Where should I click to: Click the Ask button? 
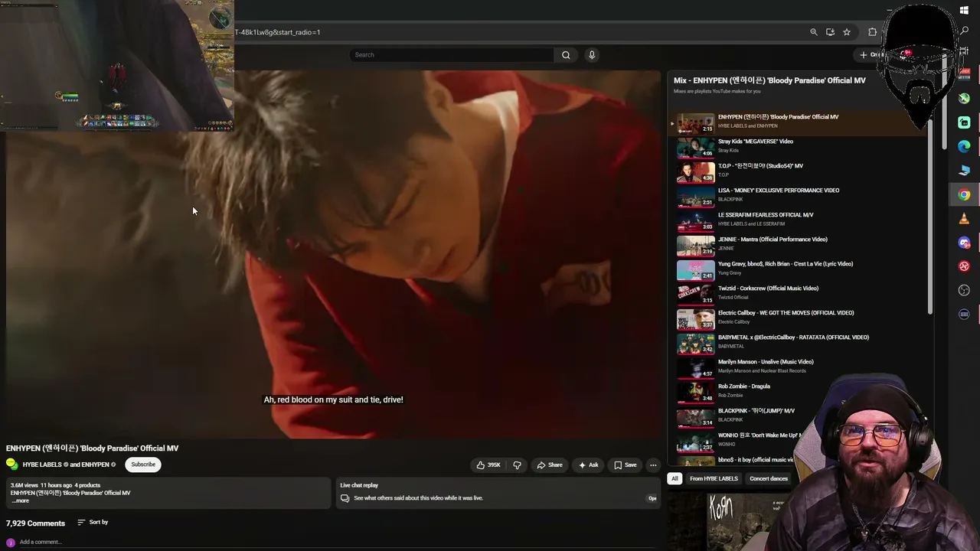click(x=589, y=465)
